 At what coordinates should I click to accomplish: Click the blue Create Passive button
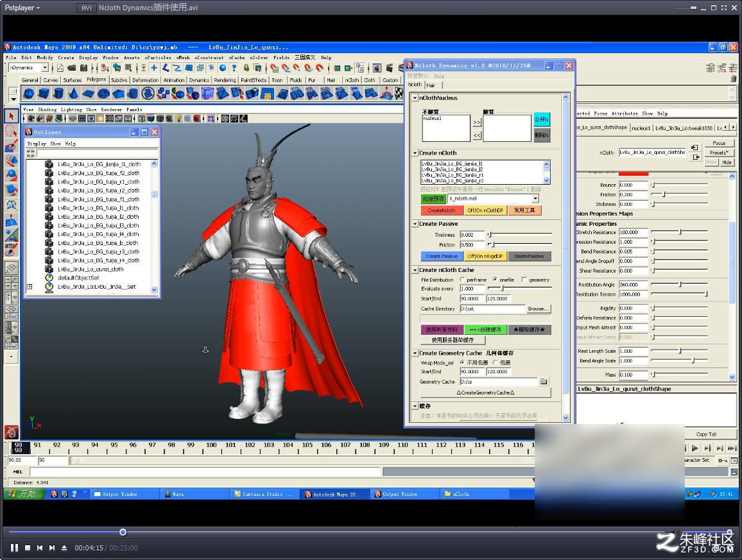coord(442,257)
